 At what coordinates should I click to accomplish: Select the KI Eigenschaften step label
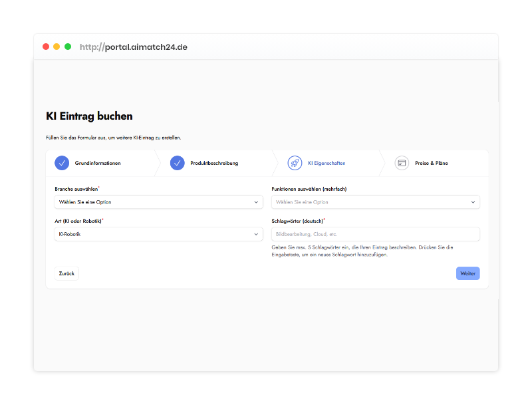327,163
